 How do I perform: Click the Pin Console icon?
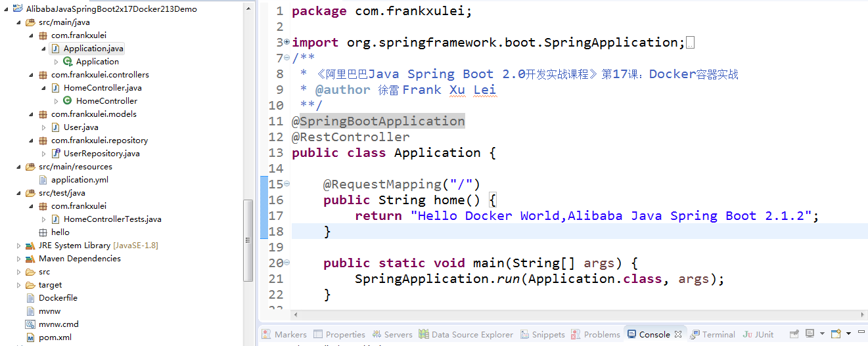click(794, 334)
